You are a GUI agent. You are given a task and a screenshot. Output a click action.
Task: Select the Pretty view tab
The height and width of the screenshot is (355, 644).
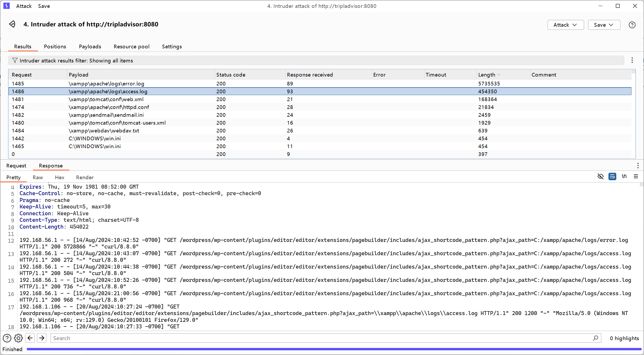13,177
